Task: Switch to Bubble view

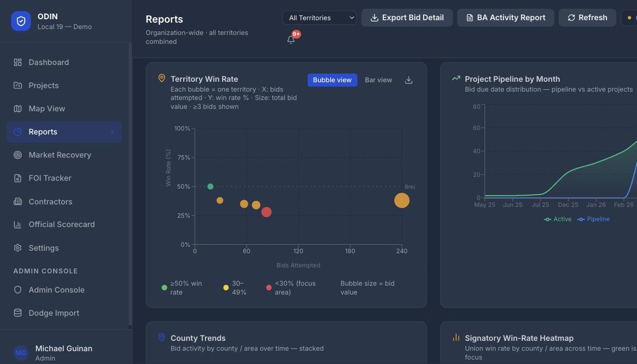Action: pos(333,80)
